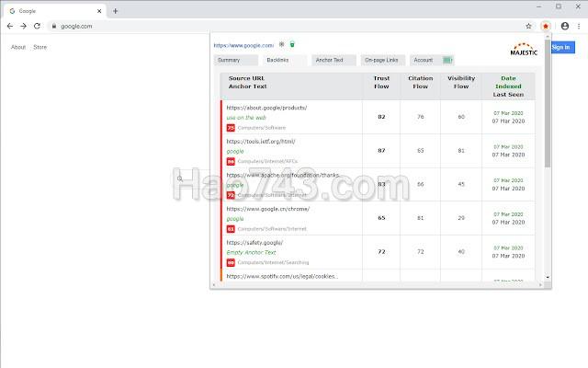The image size is (588, 368).
Task: Click the Date Indexed Last Seen header
Action: click(x=508, y=86)
